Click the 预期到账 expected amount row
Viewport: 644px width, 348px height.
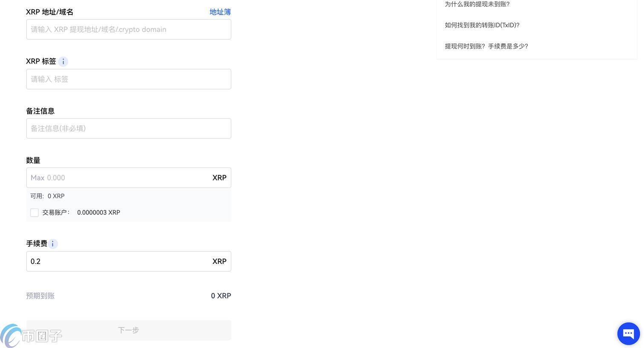(40, 295)
